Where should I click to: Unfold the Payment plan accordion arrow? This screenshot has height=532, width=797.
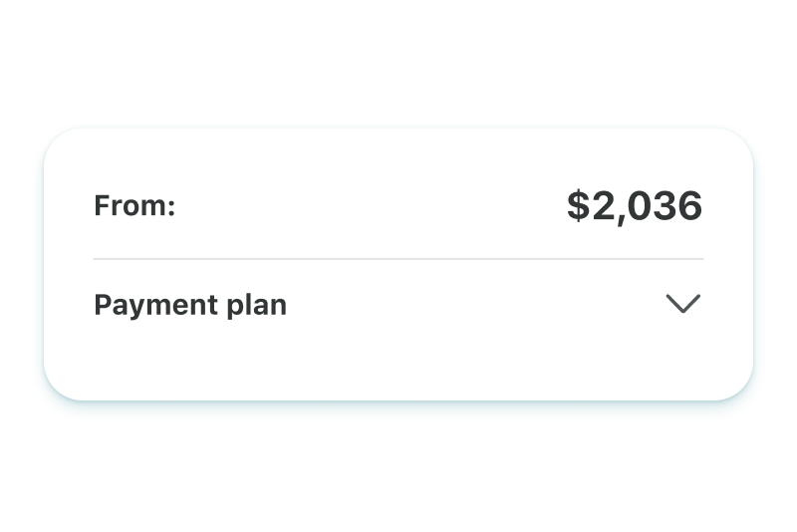coord(682,304)
